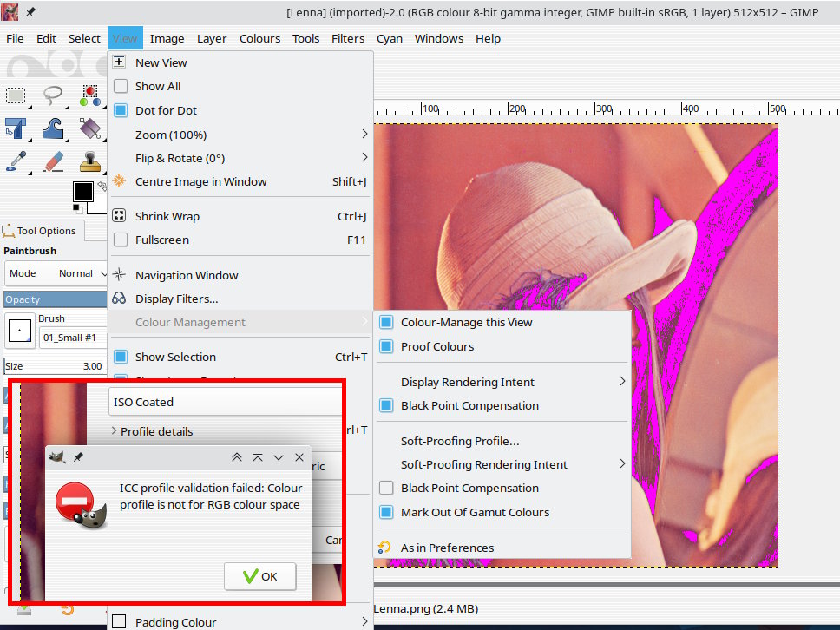Screen dimensions: 840x630
Task: Select the Warp Transform wave tool
Action: (x=53, y=129)
